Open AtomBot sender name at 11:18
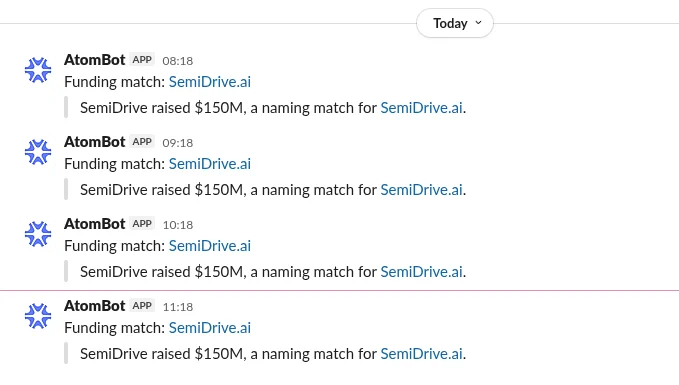 pos(94,306)
